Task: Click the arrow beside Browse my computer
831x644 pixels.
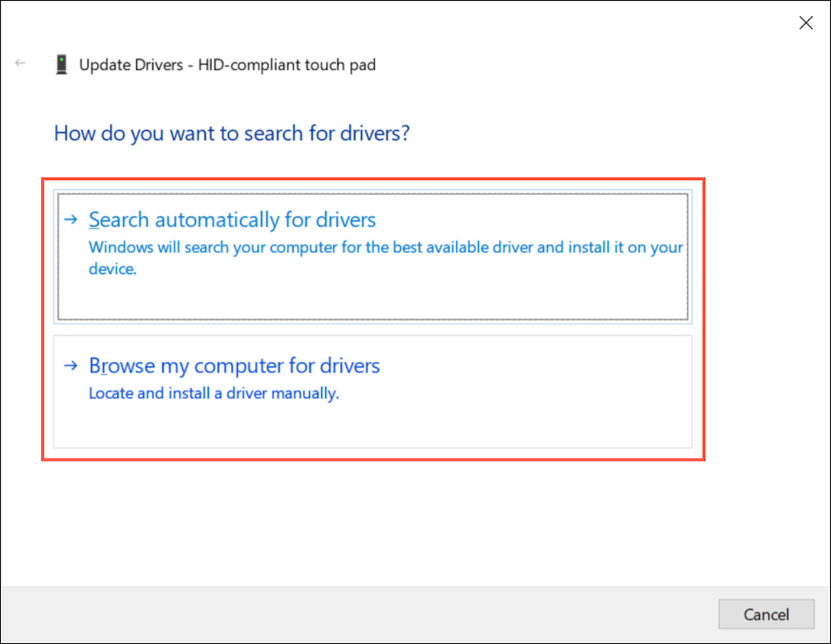Action: tap(72, 366)
